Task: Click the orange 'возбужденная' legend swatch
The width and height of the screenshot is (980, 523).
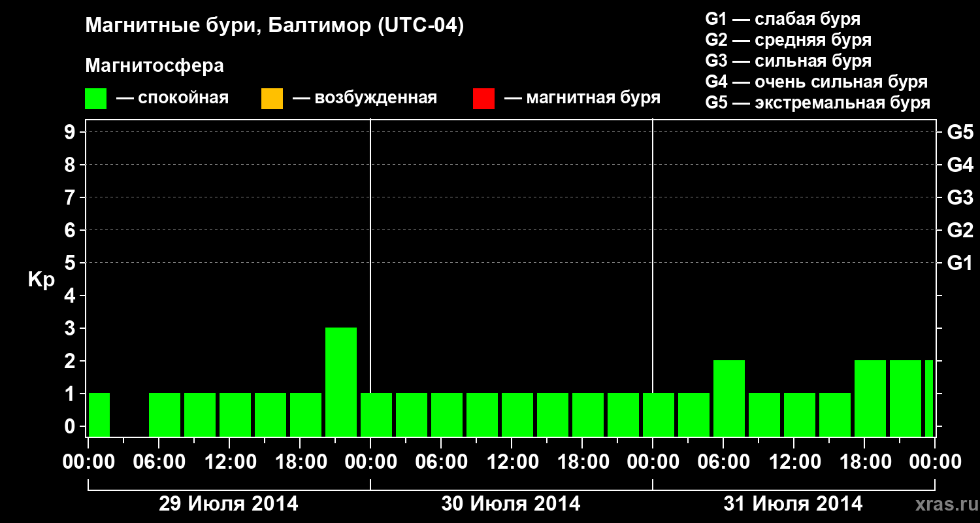Action: coord(272,99)
